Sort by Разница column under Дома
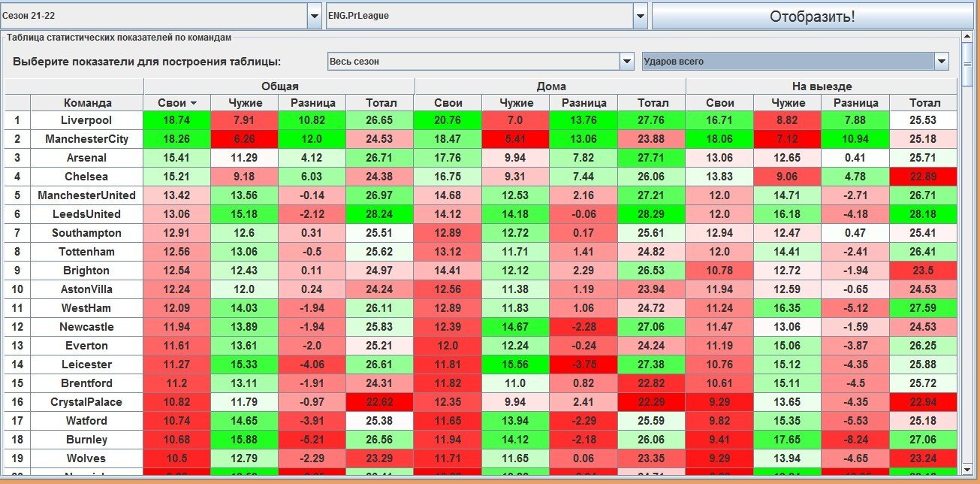The height and width of the screenshot is (484, 980). [583, 103]
